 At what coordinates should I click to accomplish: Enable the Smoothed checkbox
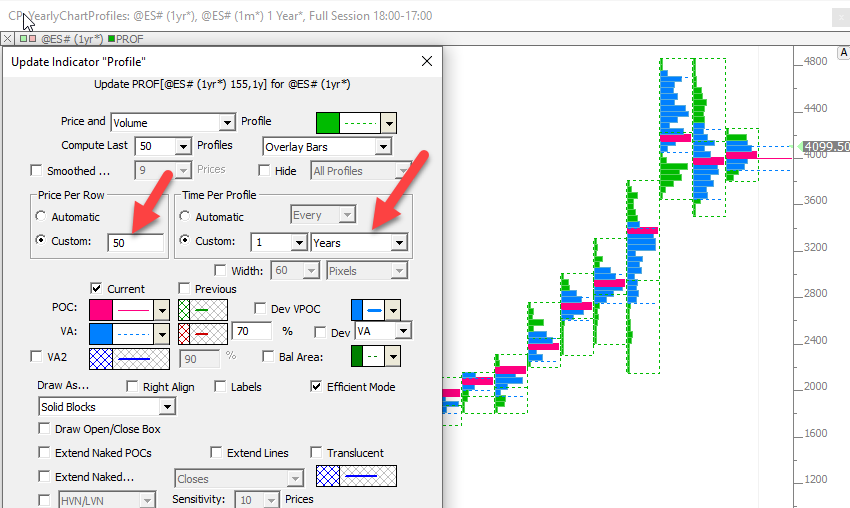tap(36, 171)
